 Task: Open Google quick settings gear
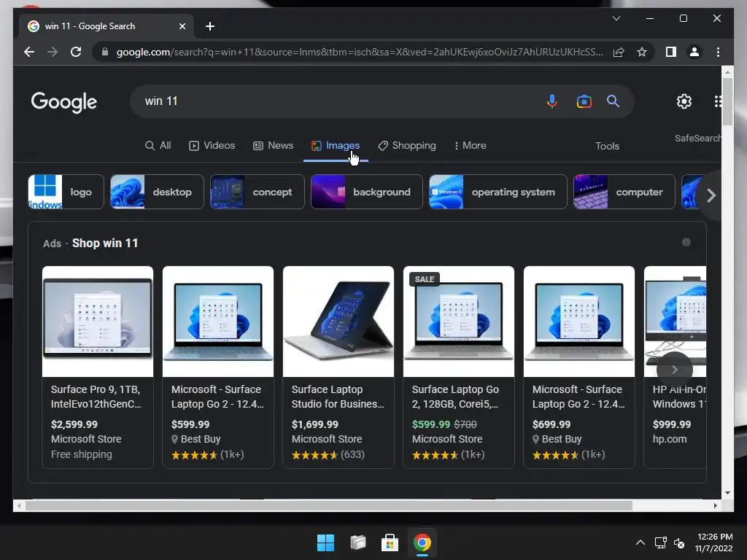[x=684, y=101]
